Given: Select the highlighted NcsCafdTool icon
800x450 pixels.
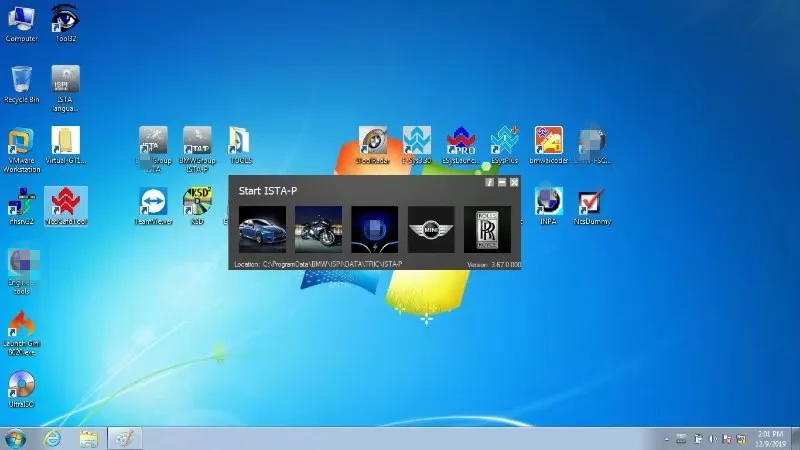Looking at the screenshot, I should pyautogui.click(x=66, y=207).
